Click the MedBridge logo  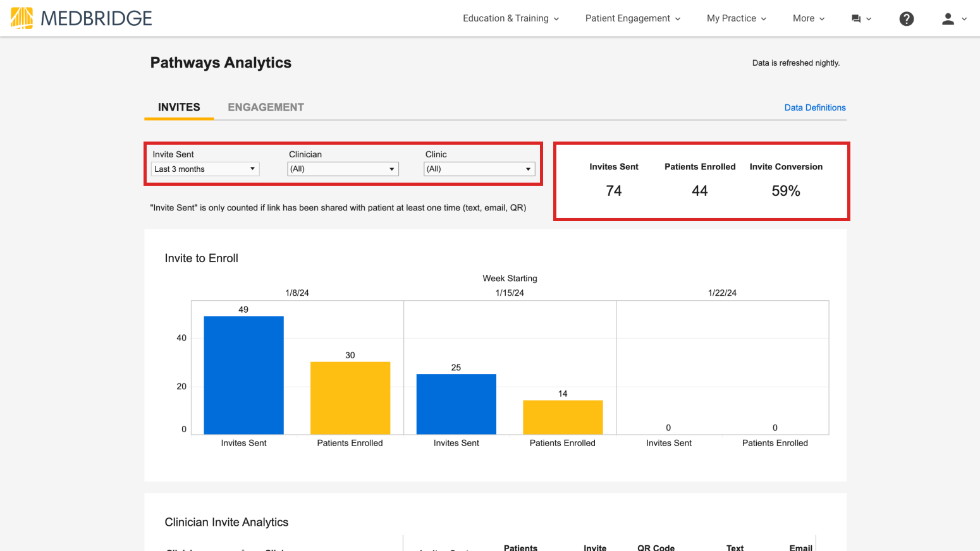[x=80, y=18]
